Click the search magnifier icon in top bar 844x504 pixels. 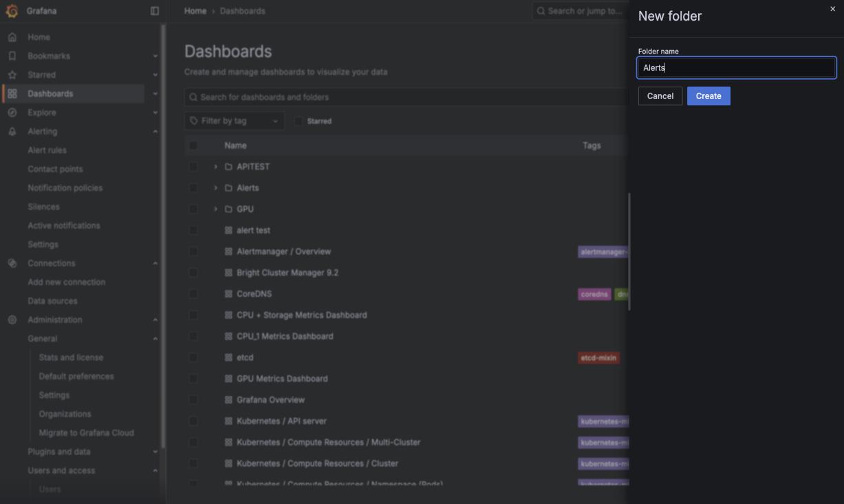click(x=541, y=11)
